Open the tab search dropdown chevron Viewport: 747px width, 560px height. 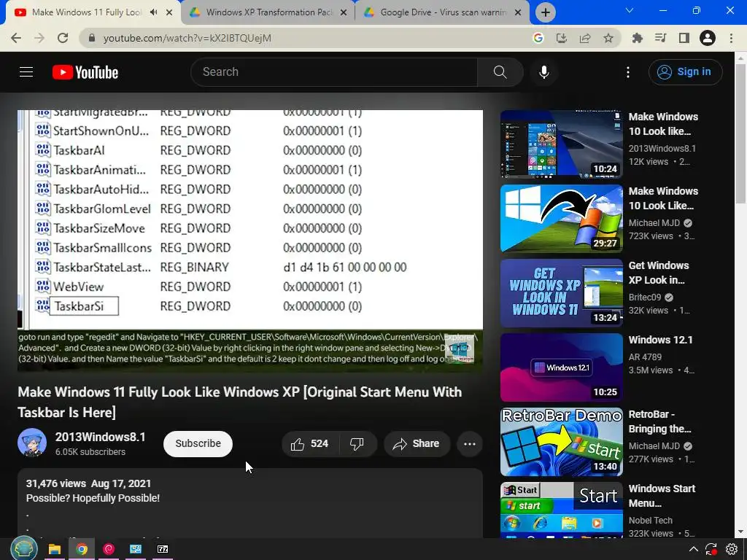point(630,10)
